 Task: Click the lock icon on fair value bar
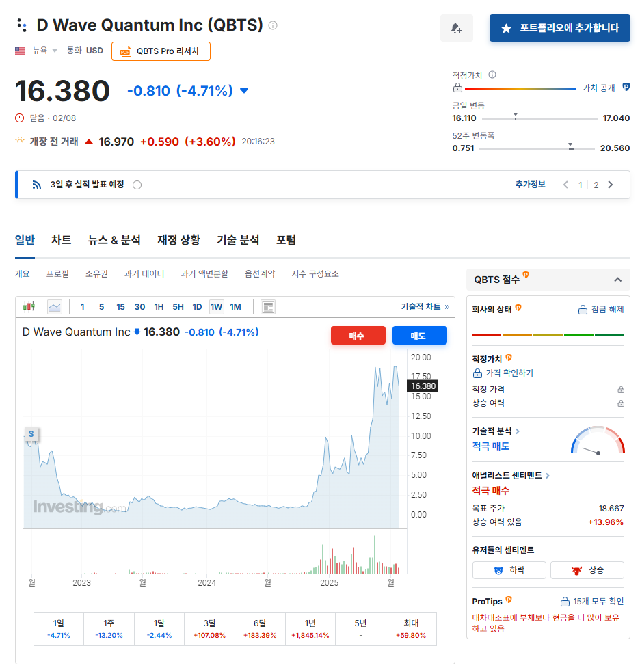pos(458,88)
